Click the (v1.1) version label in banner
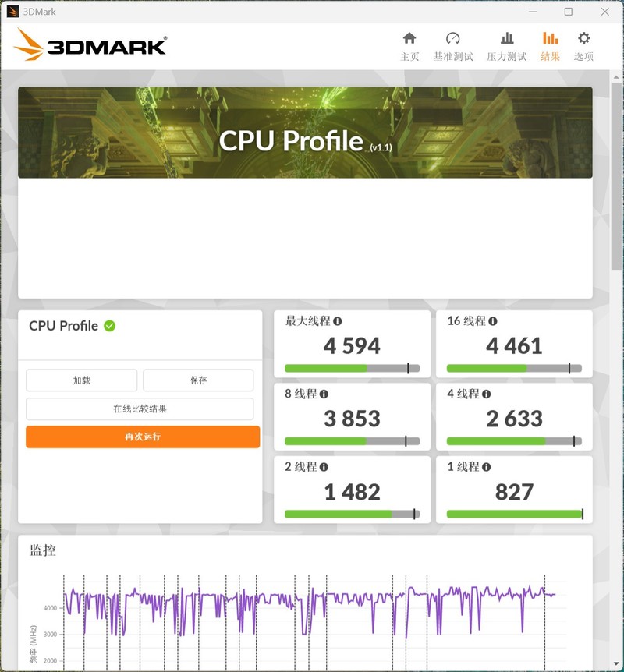The height and width of the screenshot is (672, 624). tap(381, 147)
